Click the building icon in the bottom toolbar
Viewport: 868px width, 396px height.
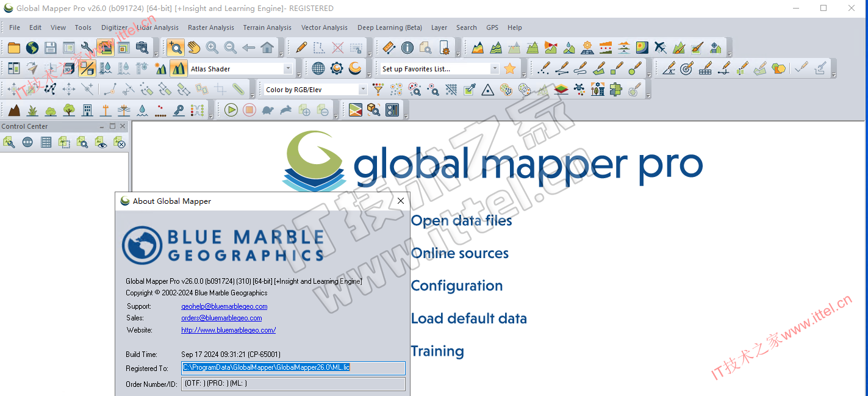pyautogui.click(x=87, y=110)
